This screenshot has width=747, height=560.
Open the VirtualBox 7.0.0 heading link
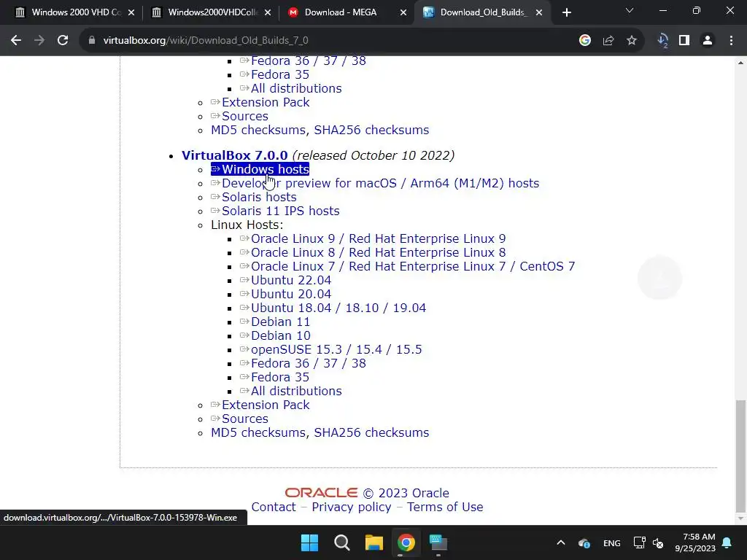[234, 156]
